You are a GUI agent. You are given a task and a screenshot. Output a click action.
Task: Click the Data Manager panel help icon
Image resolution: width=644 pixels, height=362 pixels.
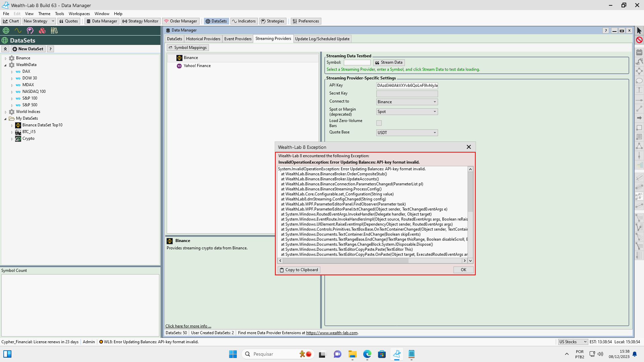pos(606,31)
